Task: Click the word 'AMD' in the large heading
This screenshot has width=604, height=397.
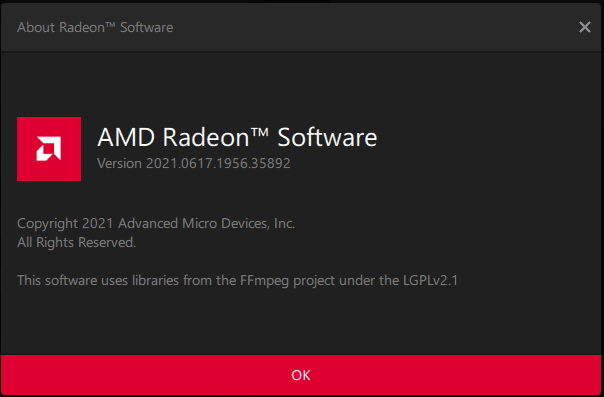Action: 126,137
